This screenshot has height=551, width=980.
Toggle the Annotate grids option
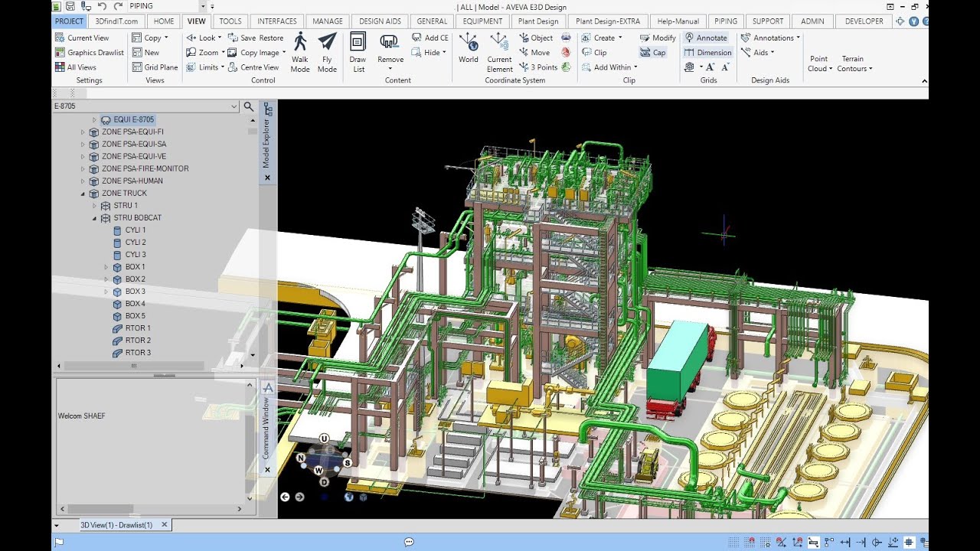706,37
